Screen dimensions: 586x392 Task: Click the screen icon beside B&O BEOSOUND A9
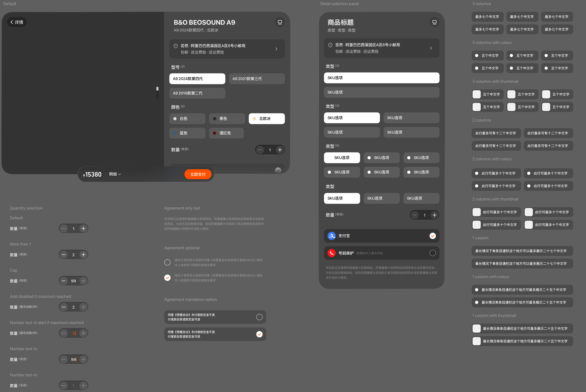click(x=280, y=22)
